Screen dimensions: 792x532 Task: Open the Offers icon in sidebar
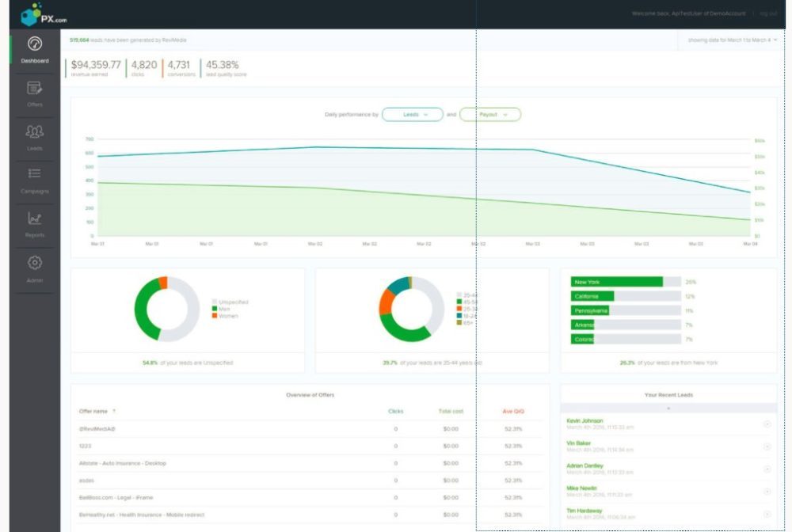(35, 89)
